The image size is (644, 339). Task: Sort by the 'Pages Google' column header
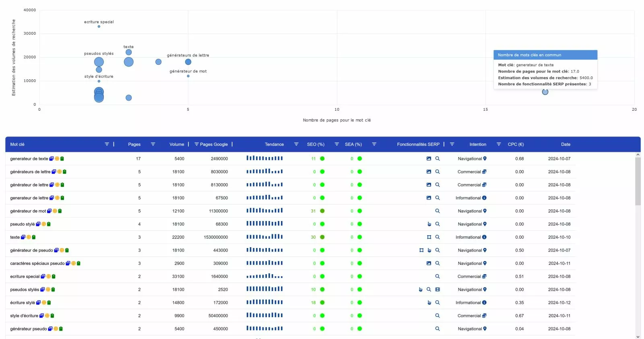point(214,144)
